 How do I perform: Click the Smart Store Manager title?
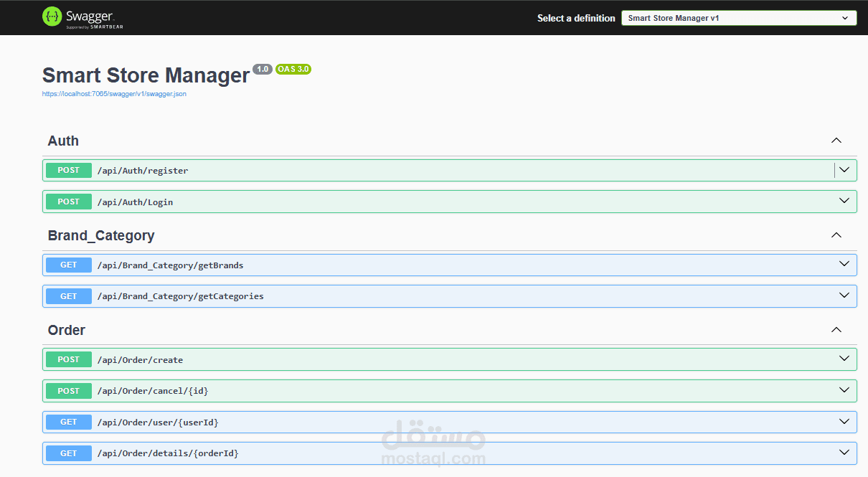(146, 75)
